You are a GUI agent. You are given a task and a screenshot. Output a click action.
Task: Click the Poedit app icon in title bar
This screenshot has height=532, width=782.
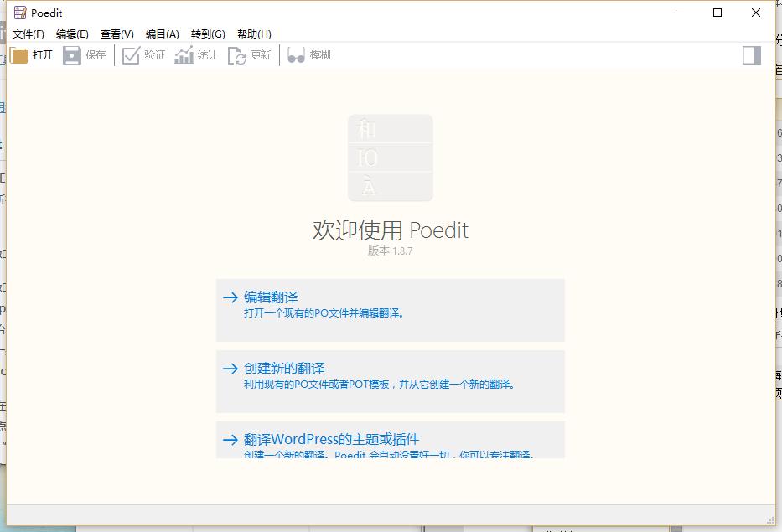point(19,13)
